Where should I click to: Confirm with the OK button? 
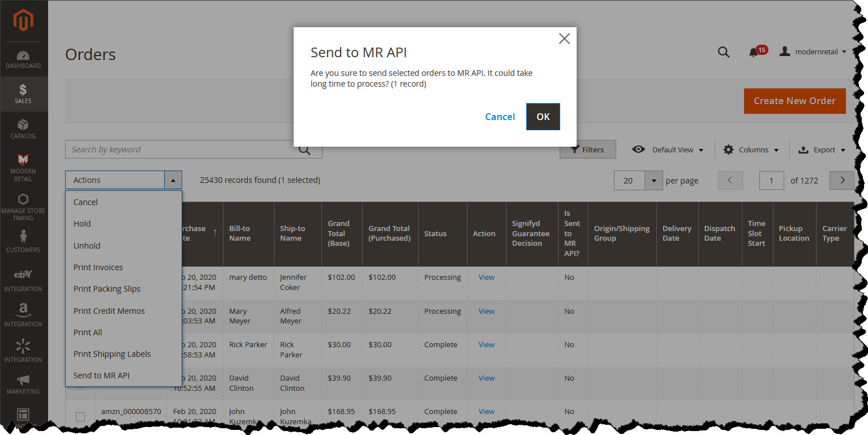click(543, 117)
